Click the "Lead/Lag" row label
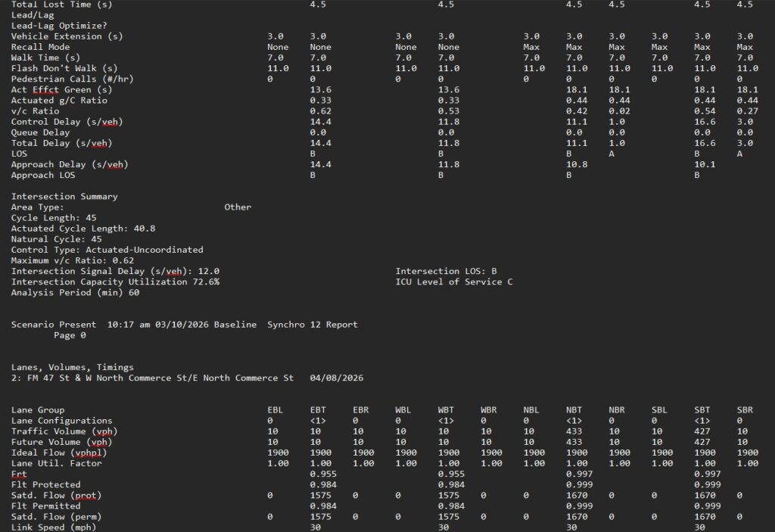Screen dimensions: 775x532 [x=33, y=15]
